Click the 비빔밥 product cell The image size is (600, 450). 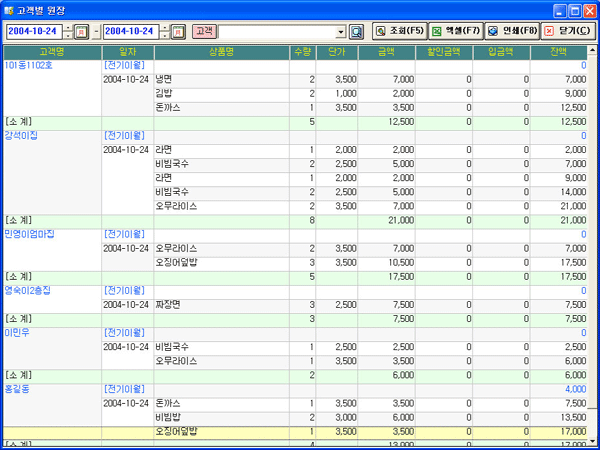[x=222, y=417]
